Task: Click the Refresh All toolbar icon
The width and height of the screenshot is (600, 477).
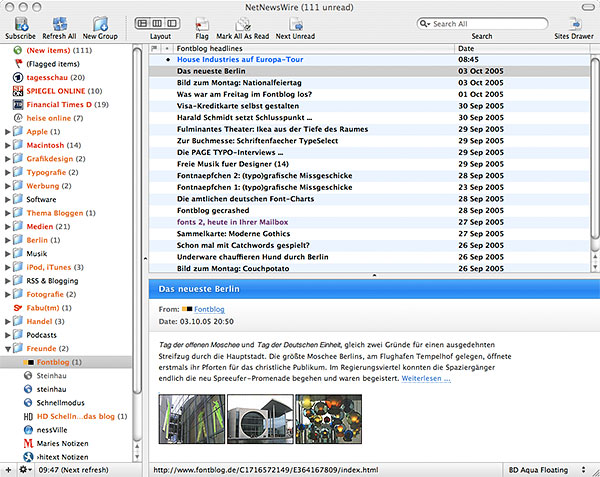Action: (x=59, y=24)
